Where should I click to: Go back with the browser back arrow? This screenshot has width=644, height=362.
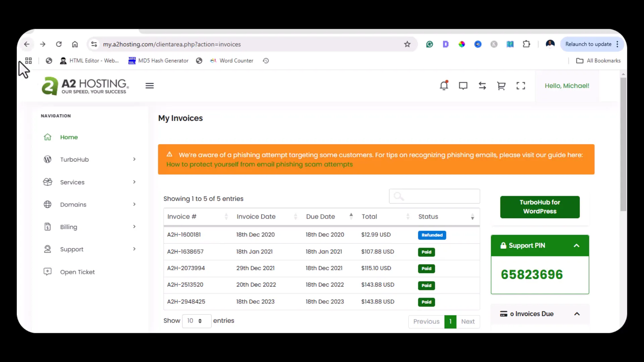coord(27,44)
